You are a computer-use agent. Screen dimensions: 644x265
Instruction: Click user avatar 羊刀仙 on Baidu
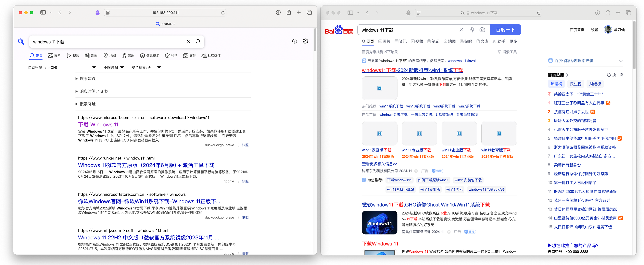[x=608, y=30]
